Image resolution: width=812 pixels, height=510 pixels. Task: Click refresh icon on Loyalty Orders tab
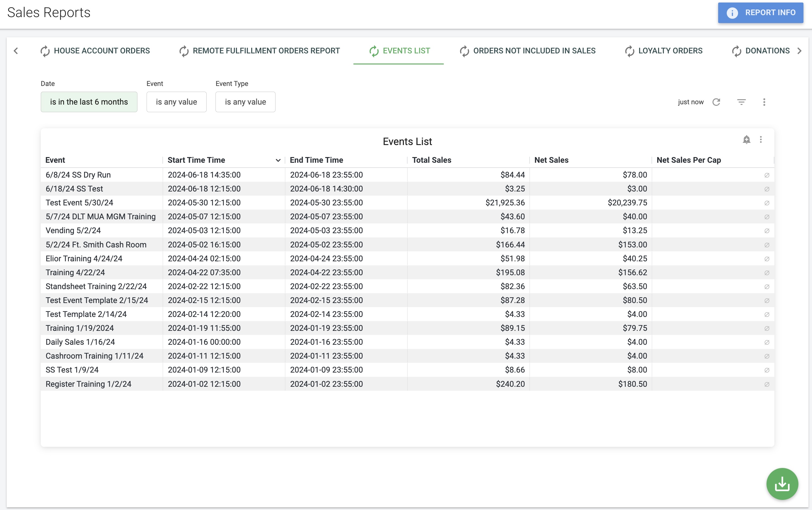[x=630, y=51]
